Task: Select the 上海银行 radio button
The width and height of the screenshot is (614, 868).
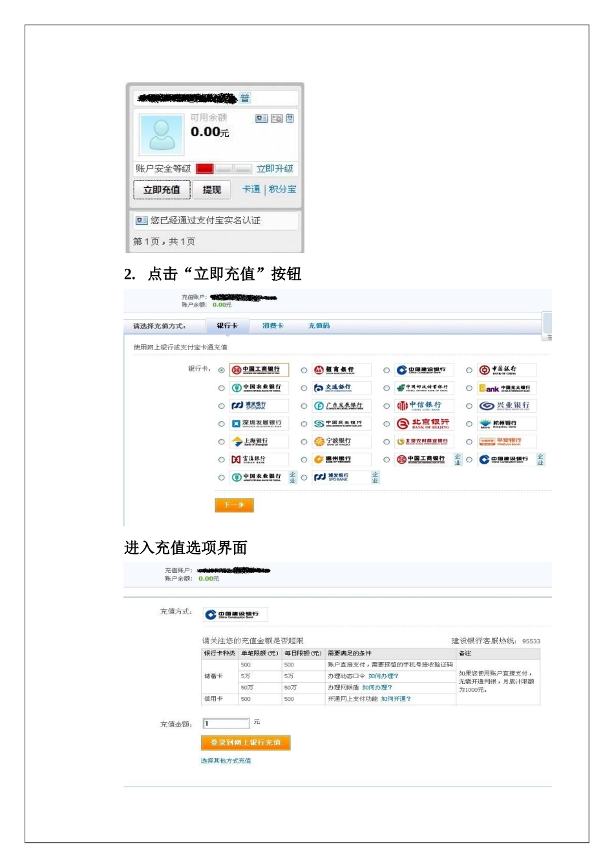Action: [x=222, y=442]
